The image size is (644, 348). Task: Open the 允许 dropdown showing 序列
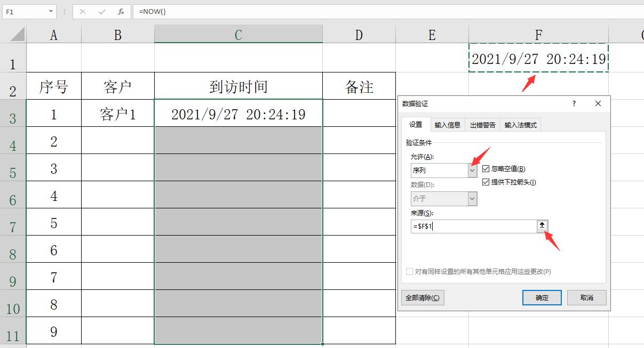click(472, 170)
